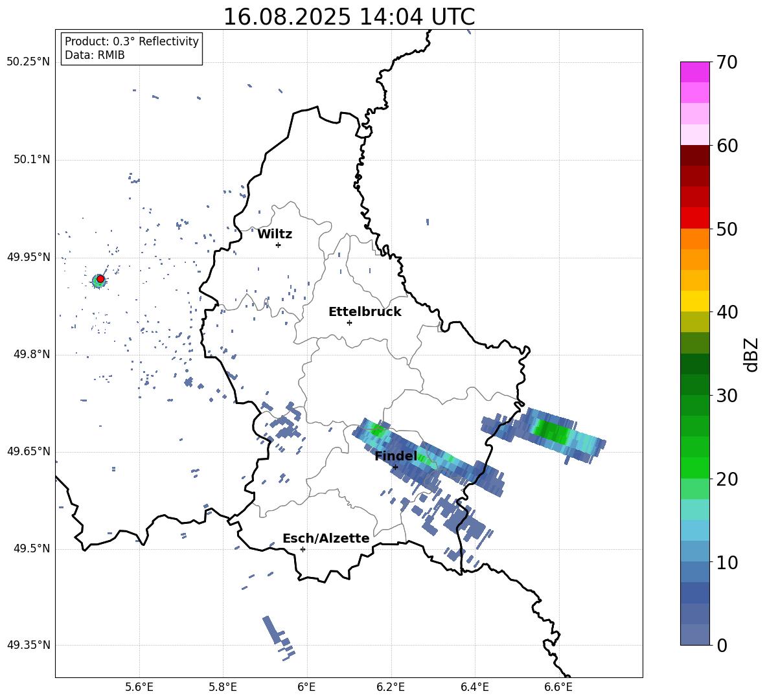
Task: Select the Wiltz city label
Action: pos(275,234)
